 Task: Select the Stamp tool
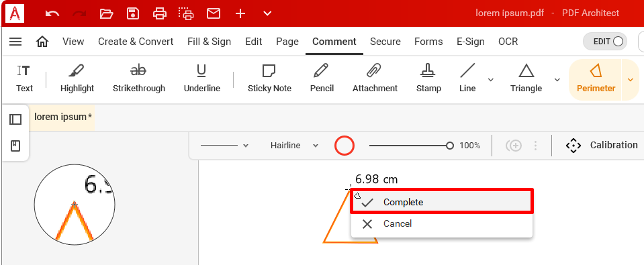(x=428, y=78)
